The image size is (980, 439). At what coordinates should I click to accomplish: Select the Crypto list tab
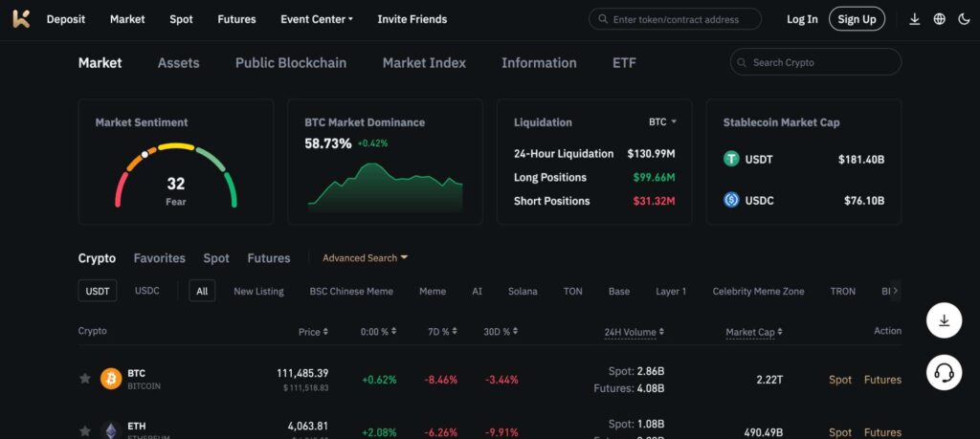[97, 258]
